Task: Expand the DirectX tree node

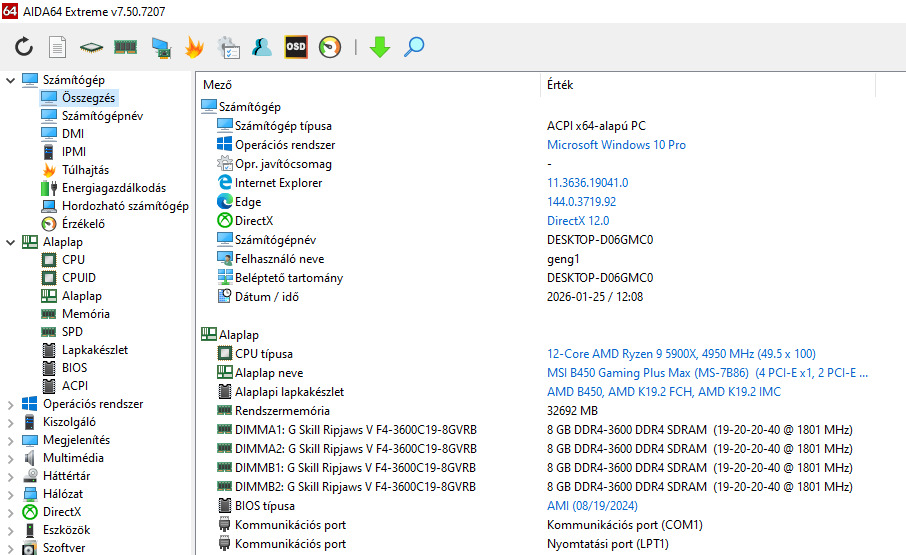Action: (10, 512)
